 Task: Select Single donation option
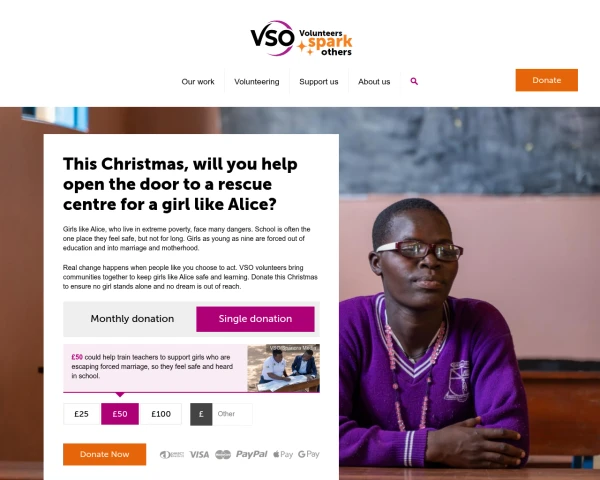pyautogui.click(x=255, y=319)
